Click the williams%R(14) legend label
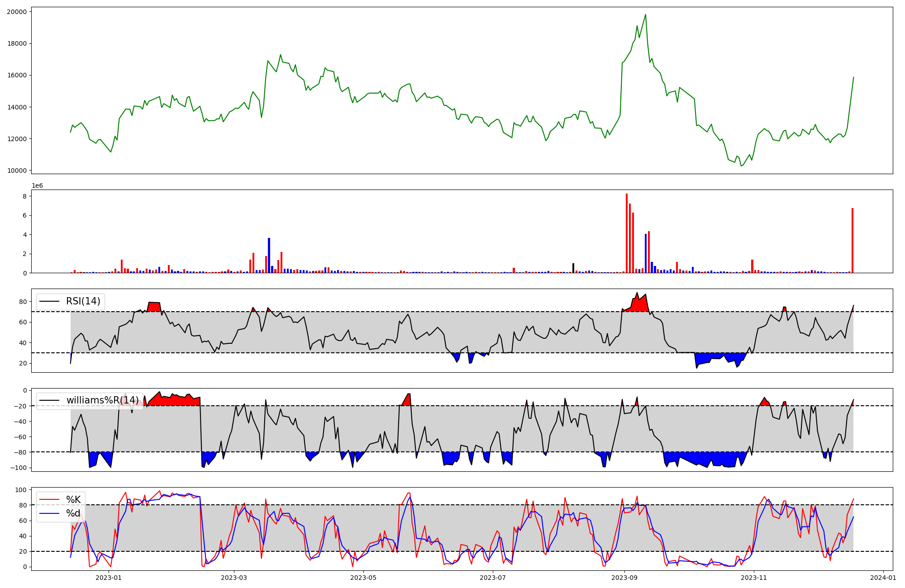The width and height of the screenshot is (905, 588). click(102, 400)
